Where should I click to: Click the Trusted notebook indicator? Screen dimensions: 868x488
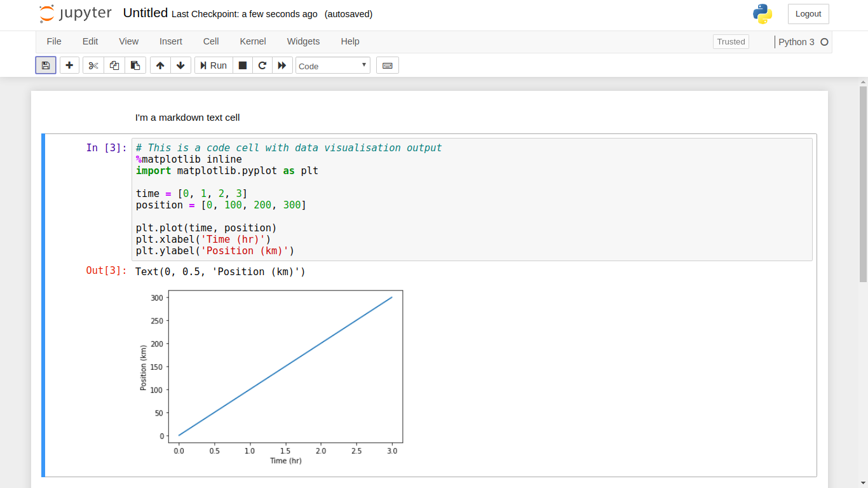[731, 42]
